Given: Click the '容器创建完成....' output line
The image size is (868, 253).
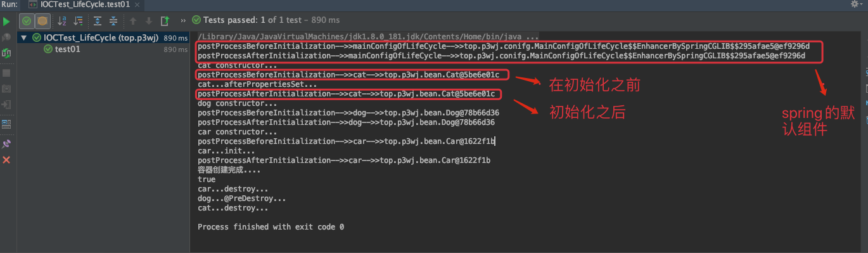Looking at the screenshot, I should [229, 170].
